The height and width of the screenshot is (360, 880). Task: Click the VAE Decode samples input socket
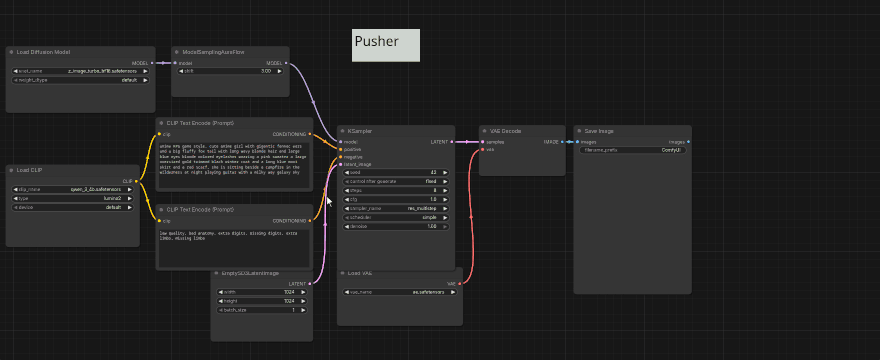point(482,142)
